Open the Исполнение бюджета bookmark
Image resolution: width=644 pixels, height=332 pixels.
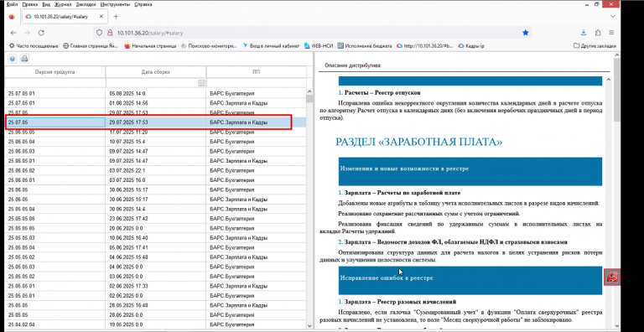(365, 46)
